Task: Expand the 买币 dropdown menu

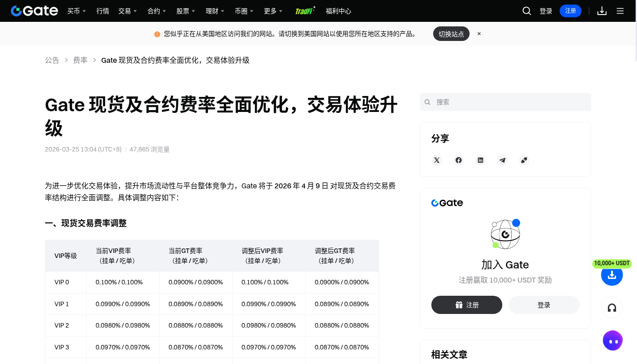Action: tap(76, 11)
